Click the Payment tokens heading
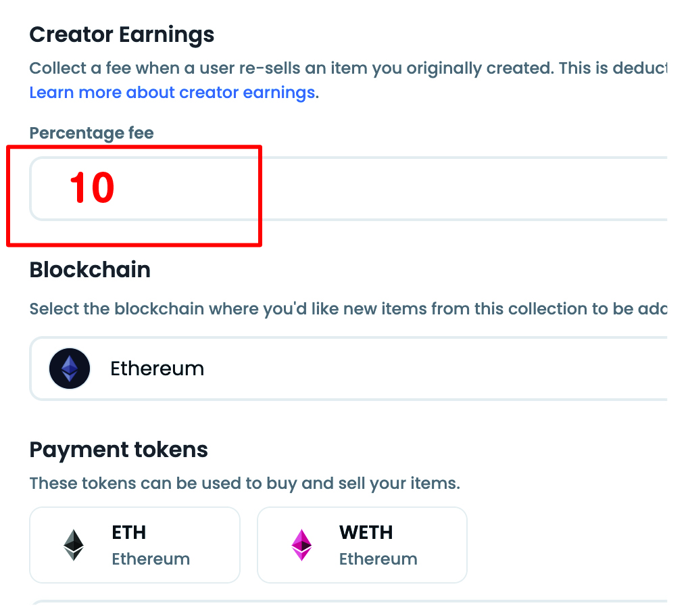The image size is (688, 616). click(x=118, y=450)
